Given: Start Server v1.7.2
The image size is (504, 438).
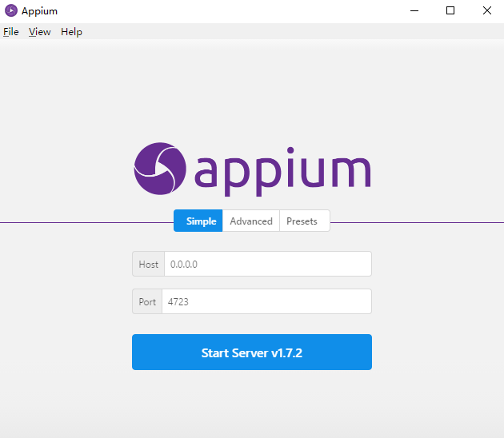Looking at the screenshot, I should coord(252,352).
